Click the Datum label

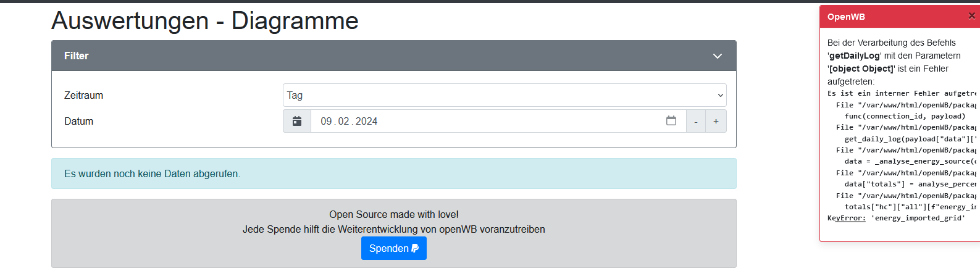[x=78, y=122]
